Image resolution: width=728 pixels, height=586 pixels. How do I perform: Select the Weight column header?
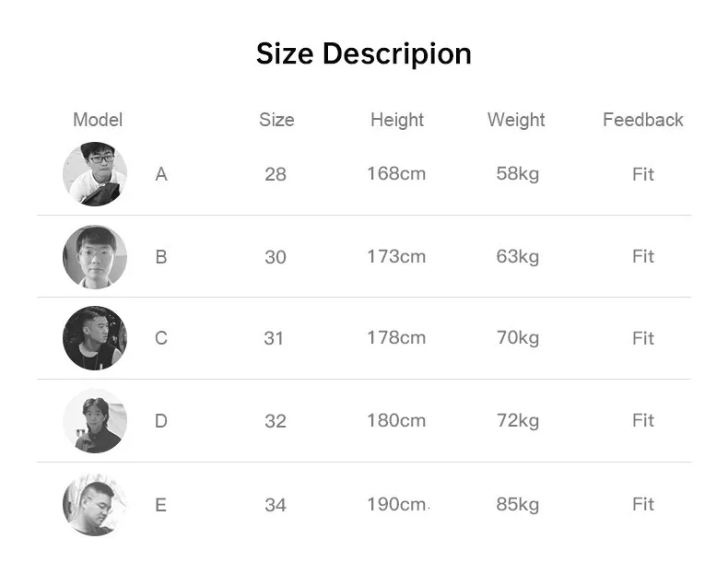516,120
